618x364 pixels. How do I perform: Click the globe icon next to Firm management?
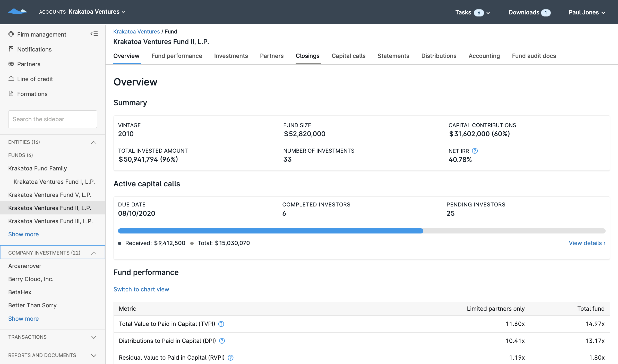tap(11, 34)
